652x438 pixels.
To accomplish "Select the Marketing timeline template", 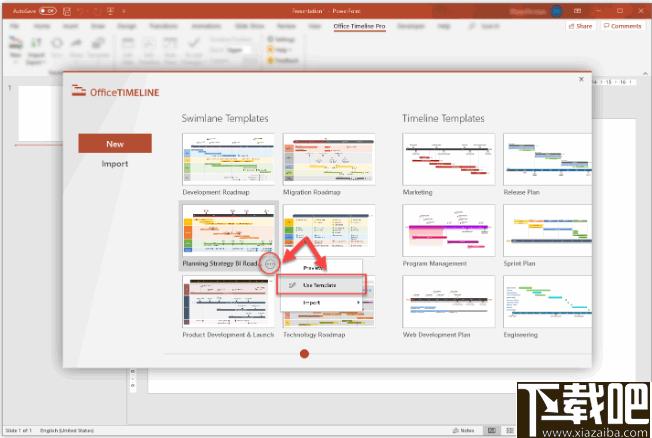I will point(449,159).
